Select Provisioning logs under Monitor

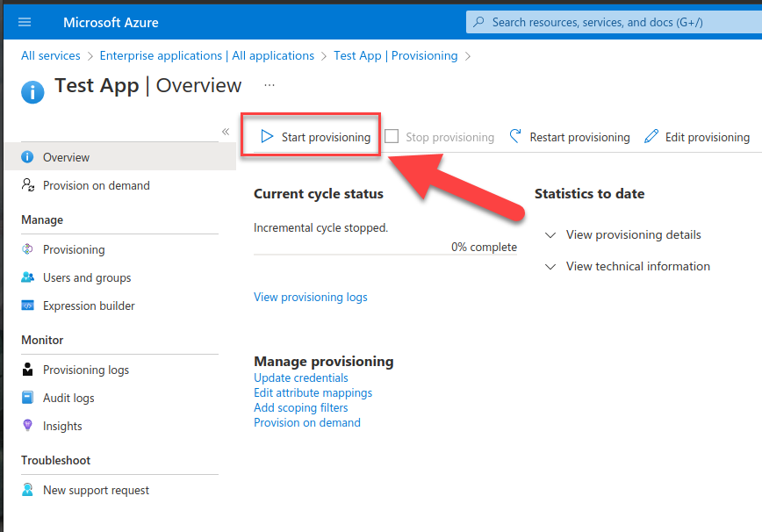coord(85,370)
